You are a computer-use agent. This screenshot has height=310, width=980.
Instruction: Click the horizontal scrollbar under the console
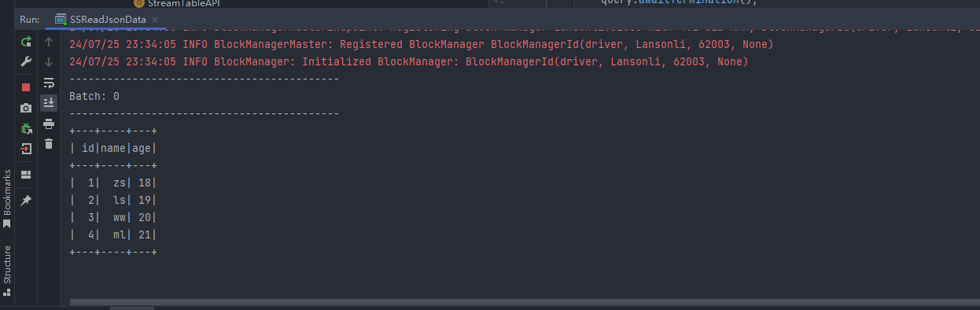coord(525,301)
